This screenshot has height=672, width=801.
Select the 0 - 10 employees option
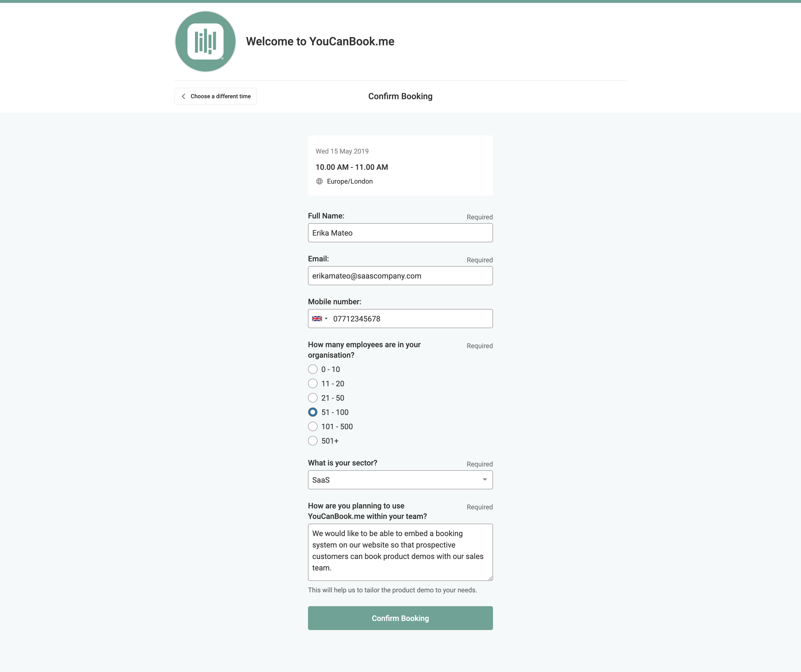tap(313, 369)
